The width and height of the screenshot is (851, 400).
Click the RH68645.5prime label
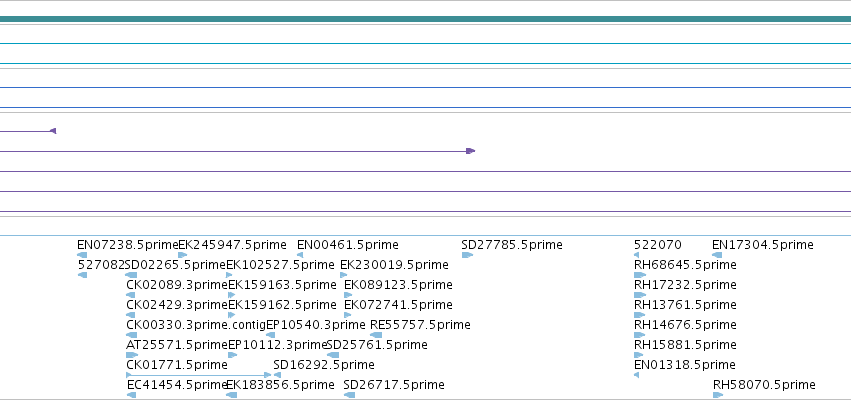tap(685, 265)
